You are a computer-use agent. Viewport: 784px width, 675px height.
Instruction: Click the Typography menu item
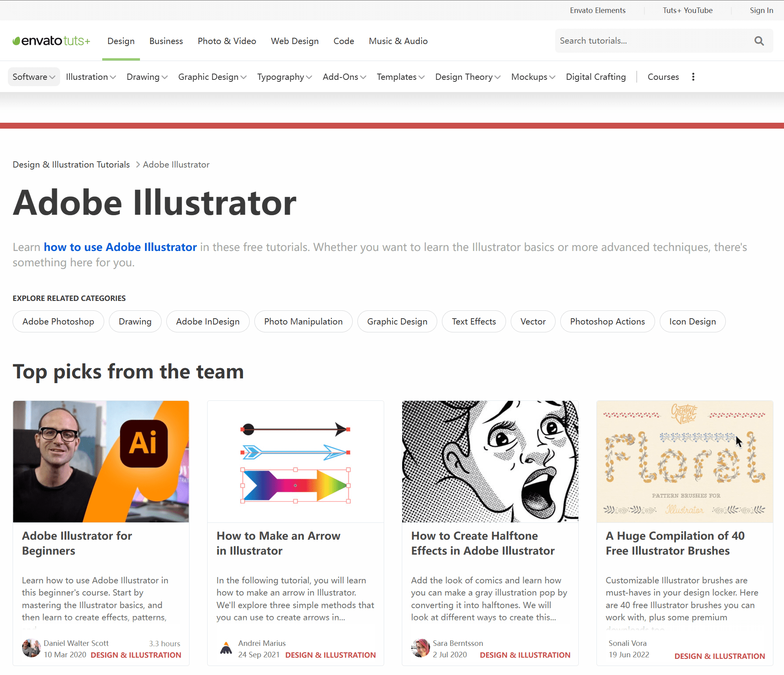(x=281, y=76)
